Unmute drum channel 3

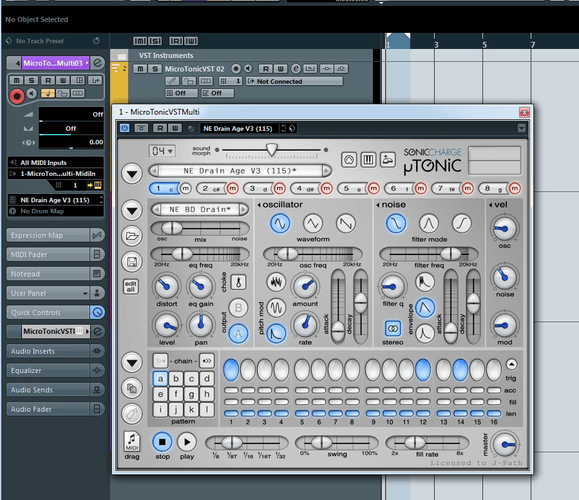point(280,188)
